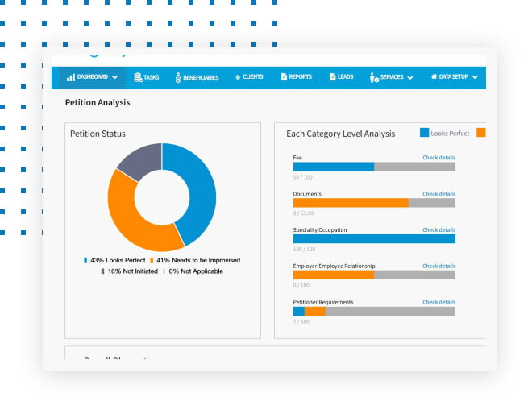Expand the Dashboard dropdown arrow
This screenshot has height=409, width=532.
pyautogui.click(x=115, y=78)
